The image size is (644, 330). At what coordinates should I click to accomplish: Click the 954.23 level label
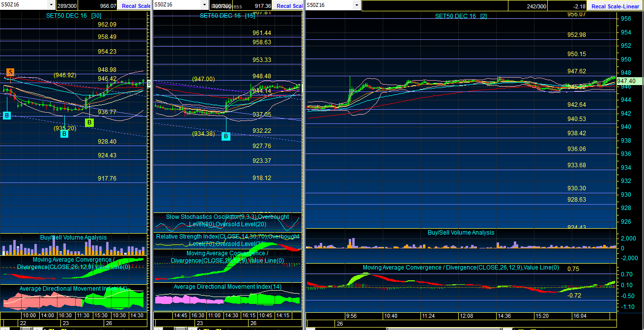[107, 52]
